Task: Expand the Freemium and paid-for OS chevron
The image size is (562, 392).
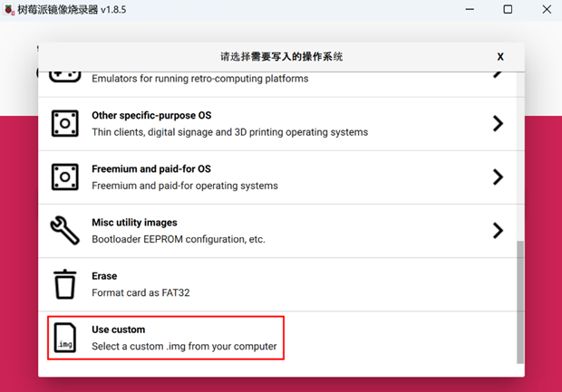Action: point(498,177)
